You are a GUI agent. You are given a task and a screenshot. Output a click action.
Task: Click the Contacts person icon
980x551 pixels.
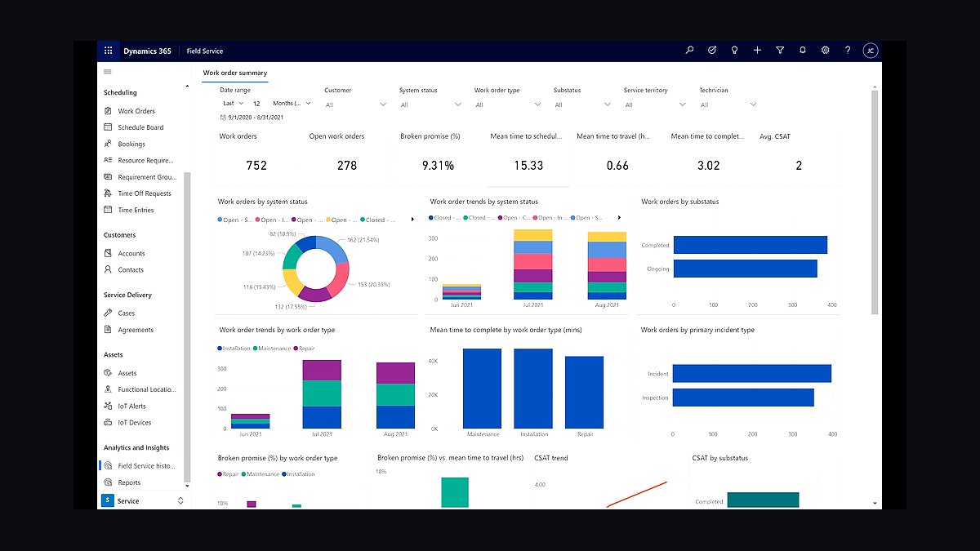(x=109, y=269)
